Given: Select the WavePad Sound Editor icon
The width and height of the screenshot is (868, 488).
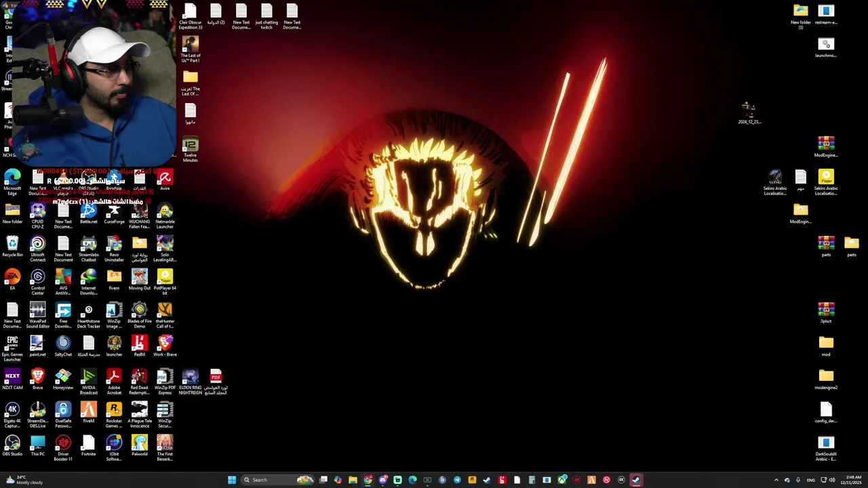Looking at the screenshot, I should [37, 316].
